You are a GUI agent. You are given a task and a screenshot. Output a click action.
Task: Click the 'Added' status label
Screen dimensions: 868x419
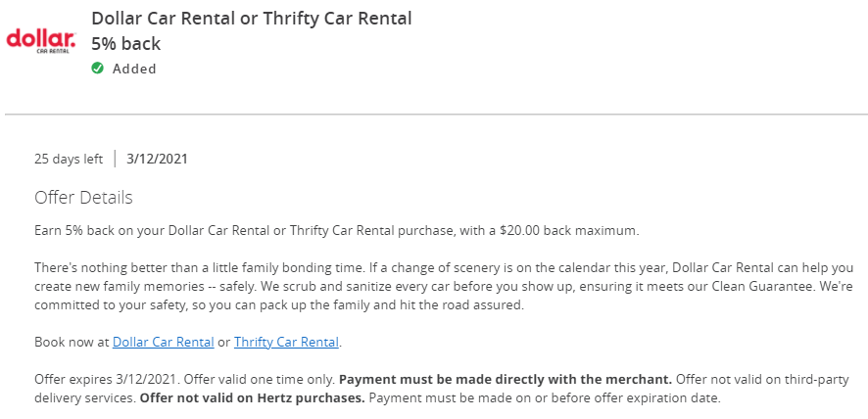pyautogui.click(x=134, y=69)
